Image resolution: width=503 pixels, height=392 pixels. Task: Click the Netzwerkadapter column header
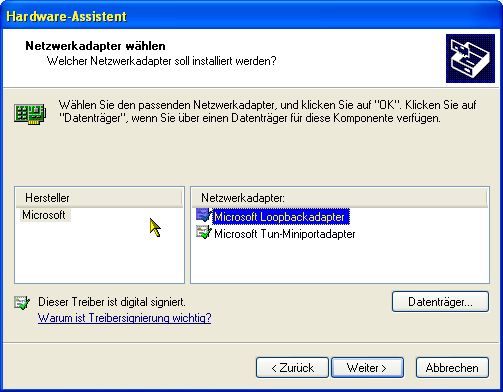tap(340, 198)
